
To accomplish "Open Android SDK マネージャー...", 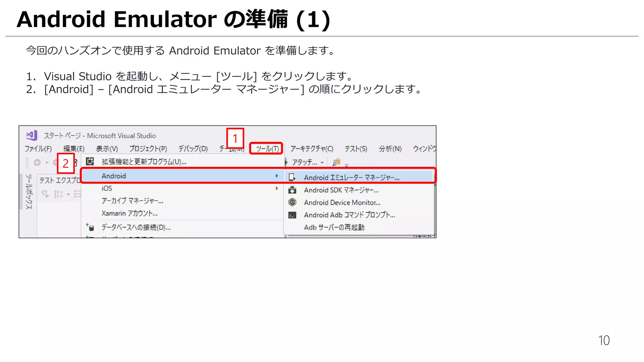I will (359, 190).
